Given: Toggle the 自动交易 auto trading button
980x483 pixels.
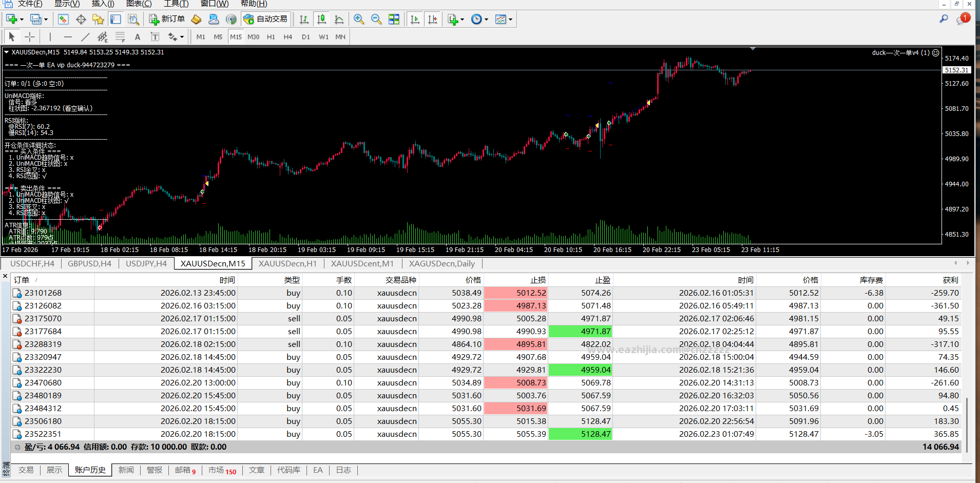Looking at the screenshot, I should [x=265, y=19].
